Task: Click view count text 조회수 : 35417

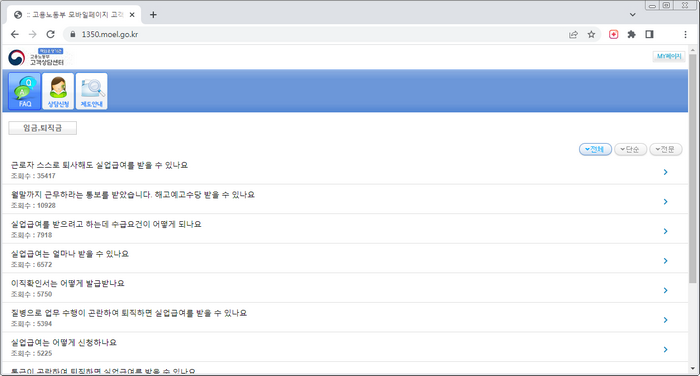Action: click(x=33, y=176)
